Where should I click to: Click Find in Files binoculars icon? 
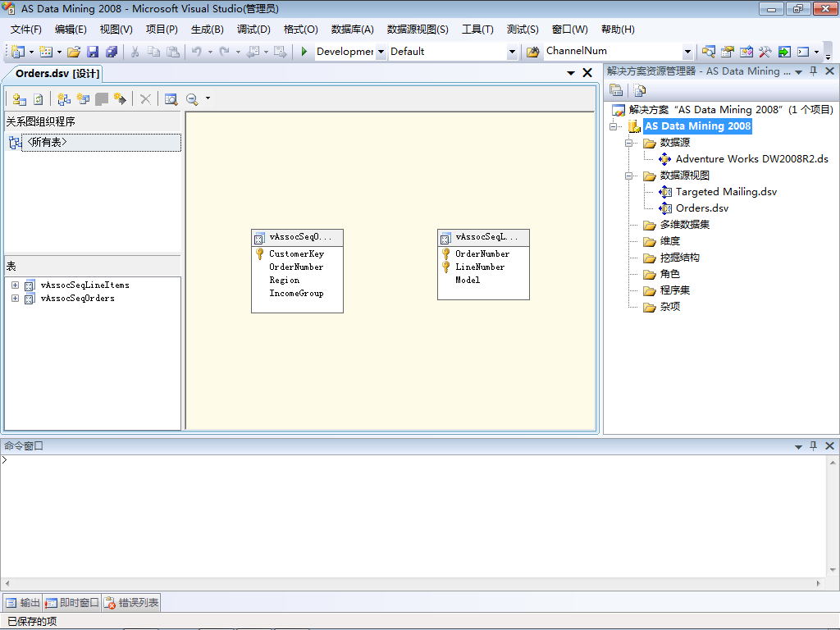point(532,52)
